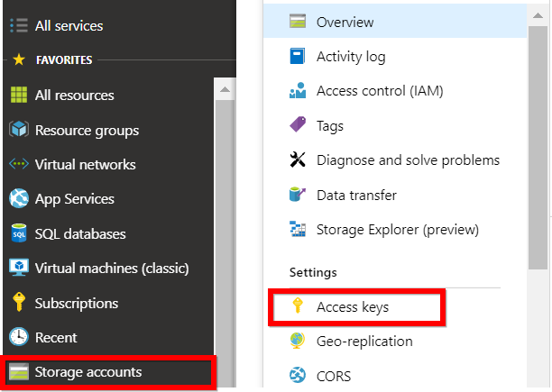Click the SQL databases icon
Viewport: 552px width, 392px height.
click(x=19, y=233)
